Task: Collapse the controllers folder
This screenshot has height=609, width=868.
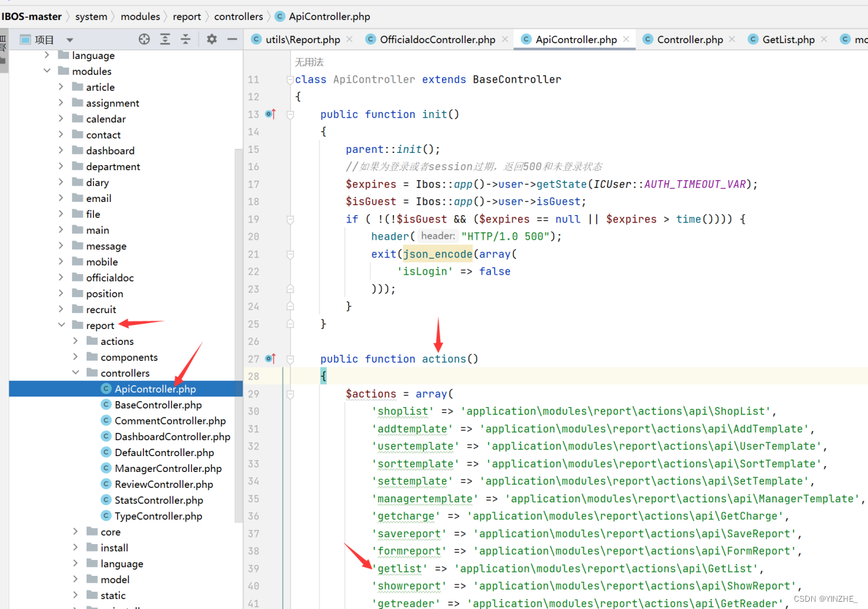Action: [75, 373]
